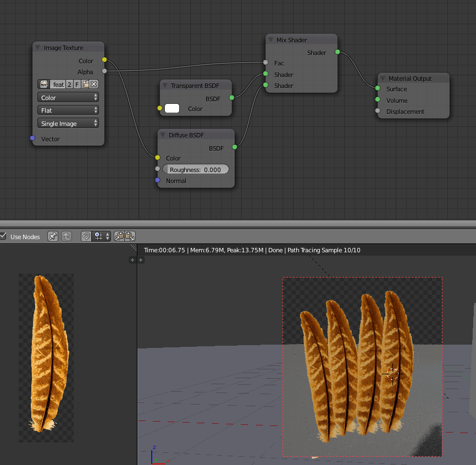The height and width of the screenshot is (465, 476).
Task: Click the go-to-parent-node-tree arrow icon
Action: 67,236
